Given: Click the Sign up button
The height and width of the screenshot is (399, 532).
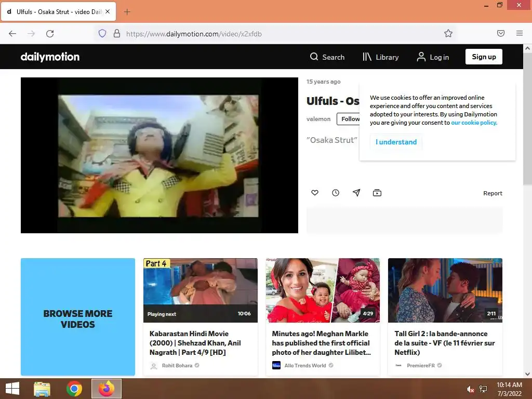Looking at the screenshot, I should pyautogui.click(x=484, y=57).
